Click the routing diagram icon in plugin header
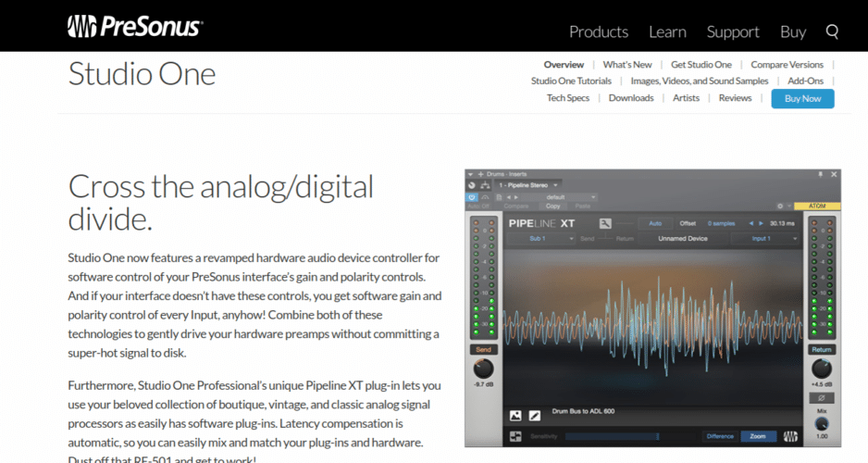The width and height of the screenshot is (868, 463). 485,185
